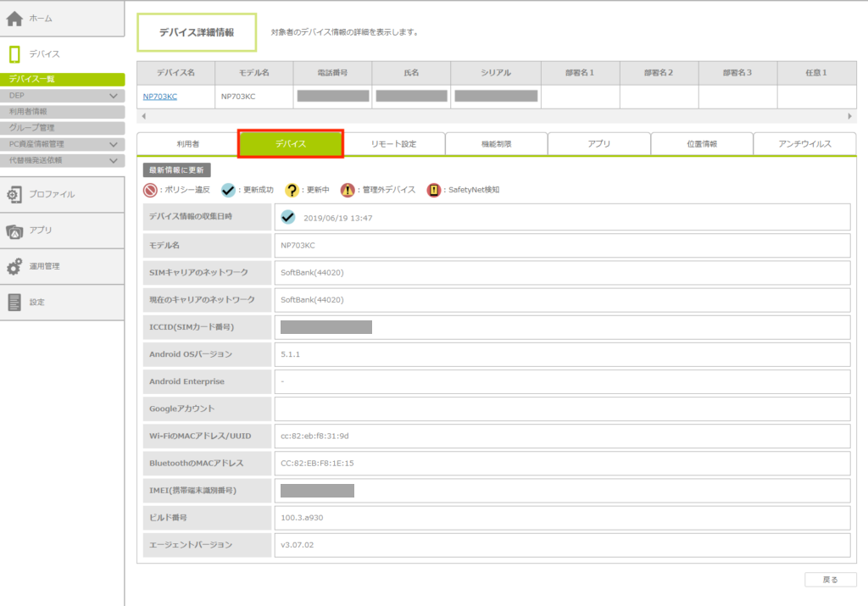Click the Home house icon in sidebar
This screenshot has height=606, width=868.
pyautogui.click(x=14, y=18)
